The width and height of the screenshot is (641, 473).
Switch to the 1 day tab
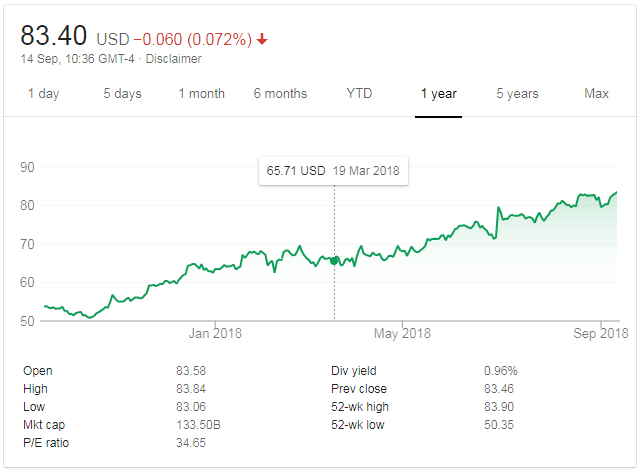click(x=42, y=94)
